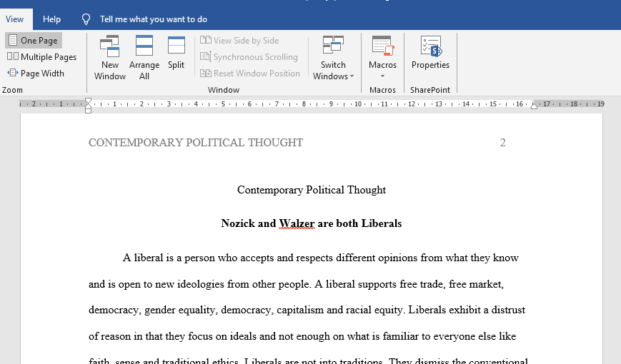Click the left indent marker on ruler
This screenshot has width=621, height=364.
(x=89, y=111)
